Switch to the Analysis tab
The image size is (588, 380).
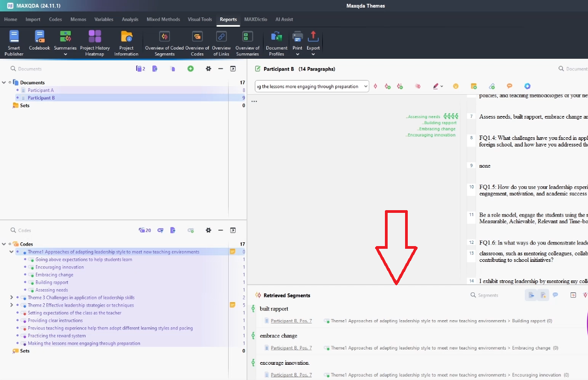(130, 19)
